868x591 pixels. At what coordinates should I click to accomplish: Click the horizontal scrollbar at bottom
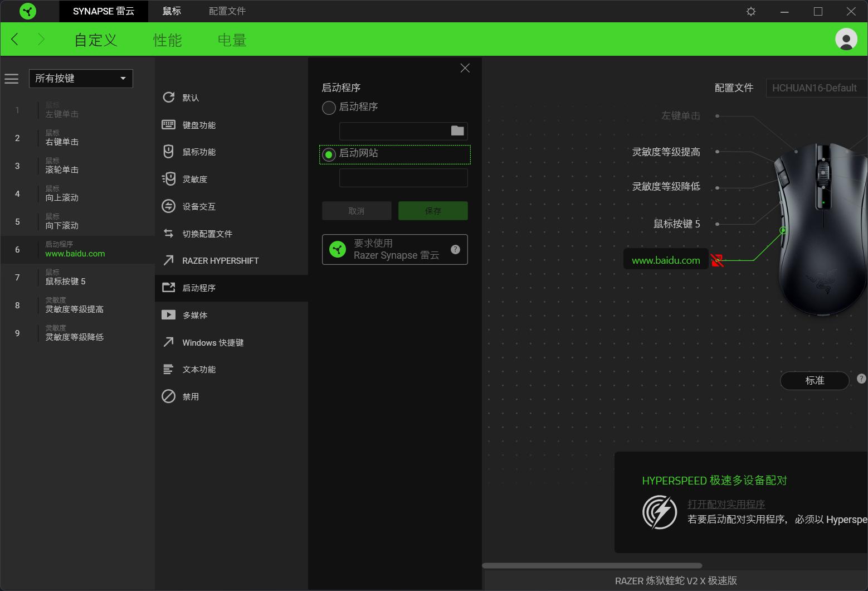[592, 565]
